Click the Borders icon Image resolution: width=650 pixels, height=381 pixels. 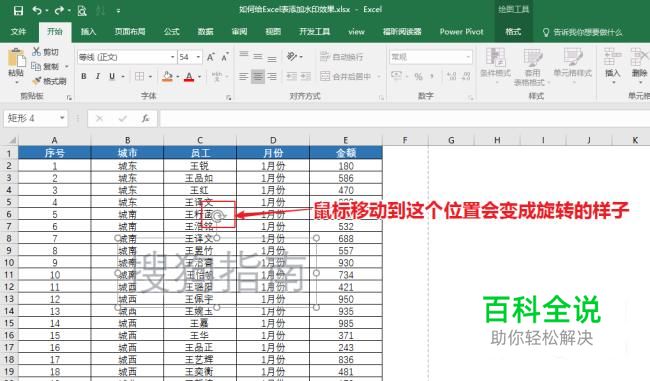click(140, 76)
